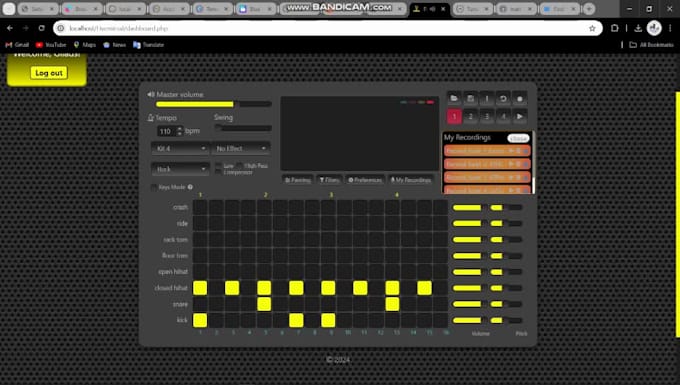680x385 pixels.
Task: Open the All Bookmarks folder
Action: [x=651, y=45]
